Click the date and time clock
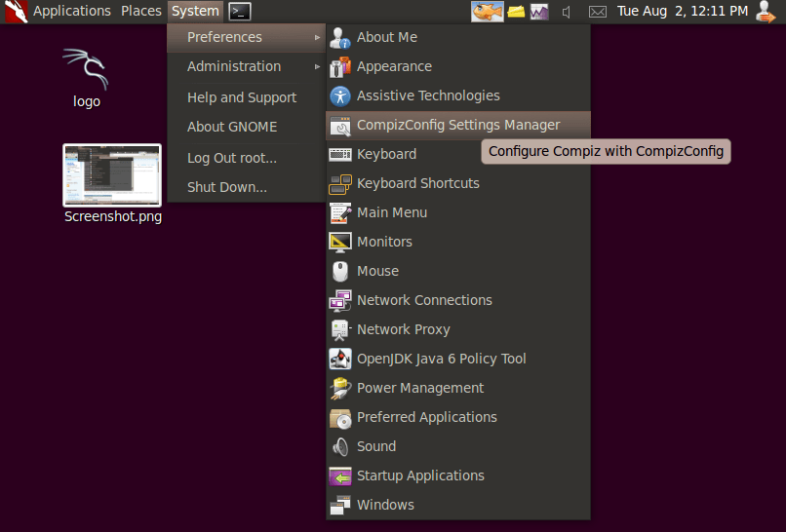Viewport: 786px width, 532px height. (683, 11)
